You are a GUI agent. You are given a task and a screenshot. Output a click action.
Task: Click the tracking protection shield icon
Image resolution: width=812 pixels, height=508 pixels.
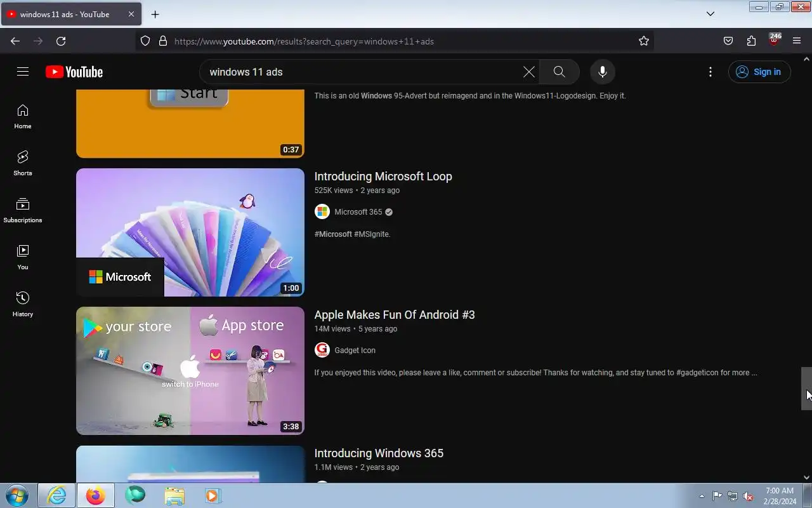pos(145,41)
